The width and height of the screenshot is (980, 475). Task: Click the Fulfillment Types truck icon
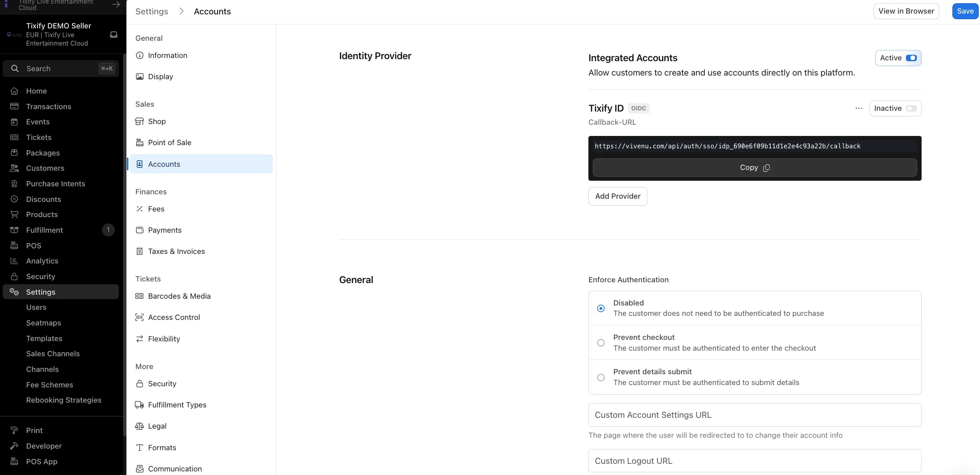point(140,405)
